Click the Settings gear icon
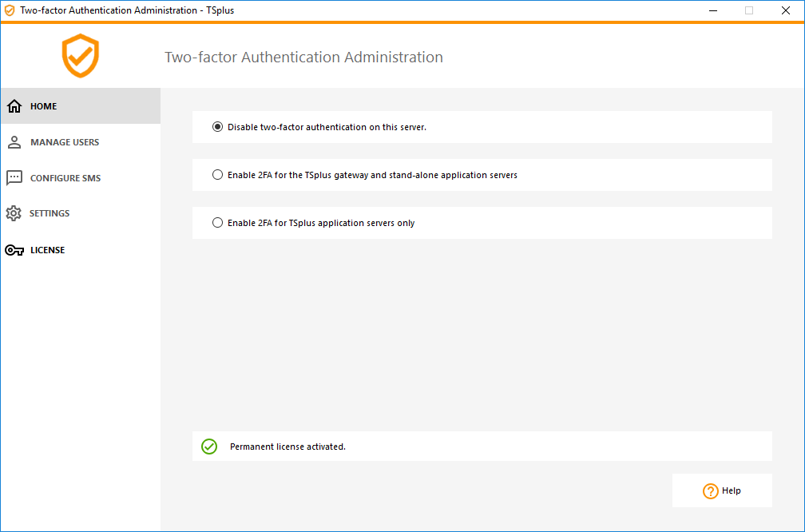Screen dimensions: 805x532 click(14, 213)
